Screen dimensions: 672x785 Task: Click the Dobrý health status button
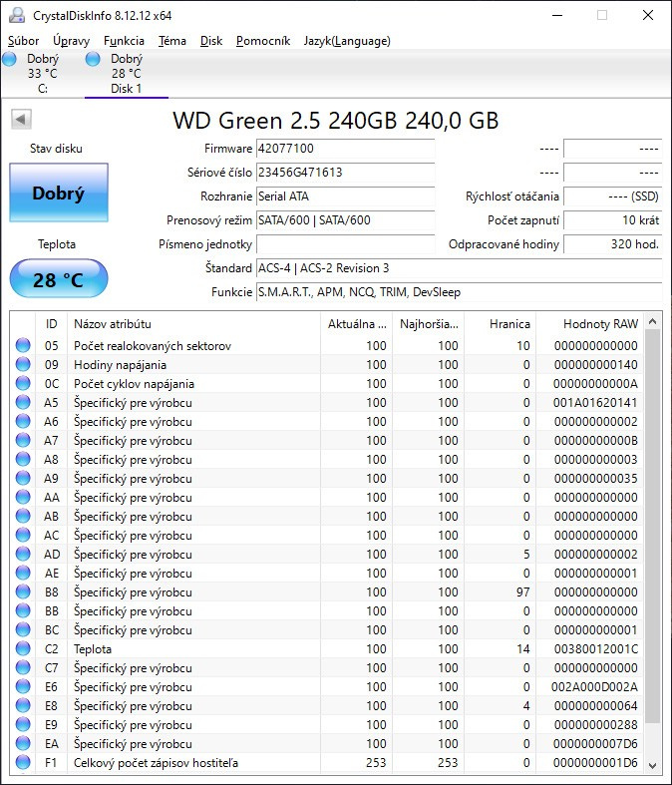[59, 193]
